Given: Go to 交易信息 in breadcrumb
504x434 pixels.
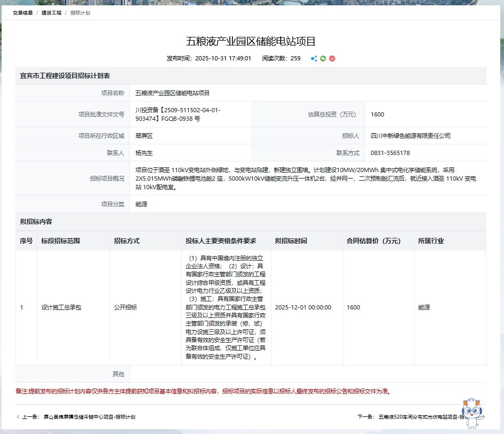Looking at the screenshot, I should point(23,13).
